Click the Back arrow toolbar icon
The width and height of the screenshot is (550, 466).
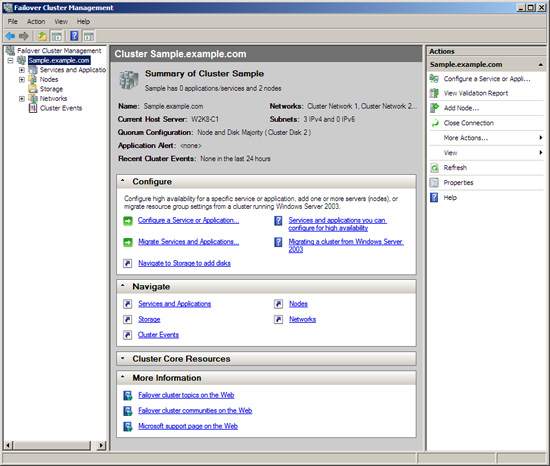(10, 36)
